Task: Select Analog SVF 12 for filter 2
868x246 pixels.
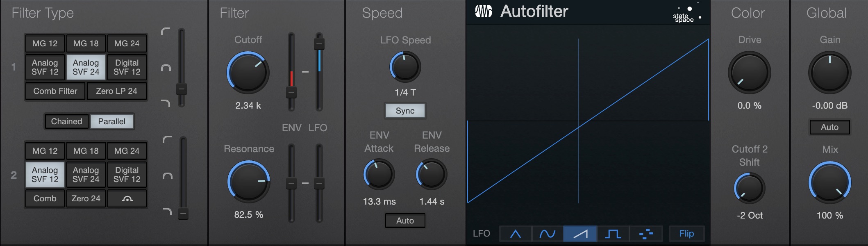Action: (45, 175)
